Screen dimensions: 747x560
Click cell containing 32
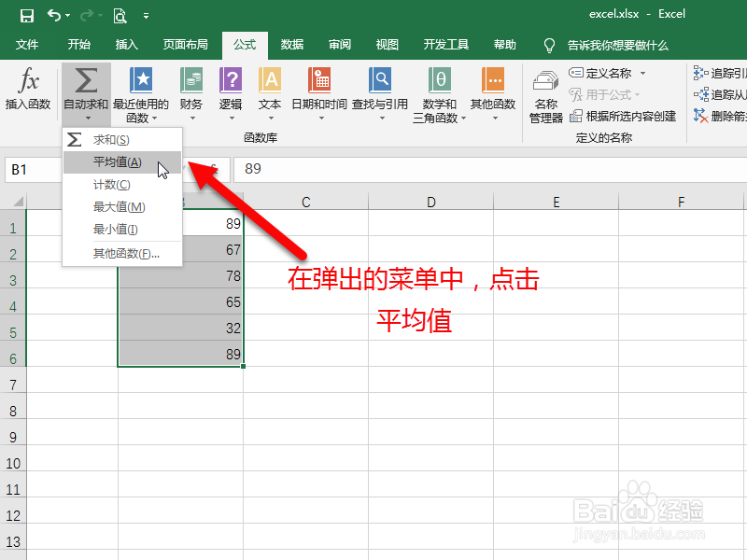pos(181,328)
